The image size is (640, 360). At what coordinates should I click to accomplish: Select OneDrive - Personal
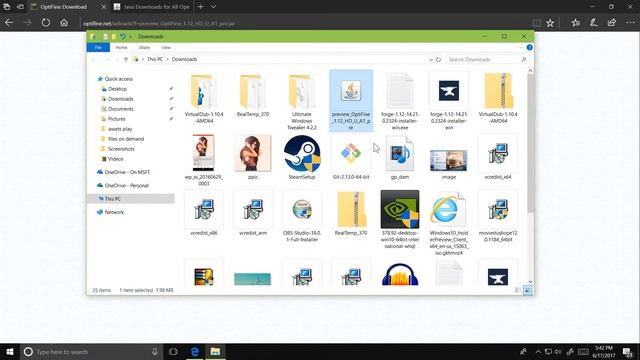pyautogui.click(x=126, y=185)
